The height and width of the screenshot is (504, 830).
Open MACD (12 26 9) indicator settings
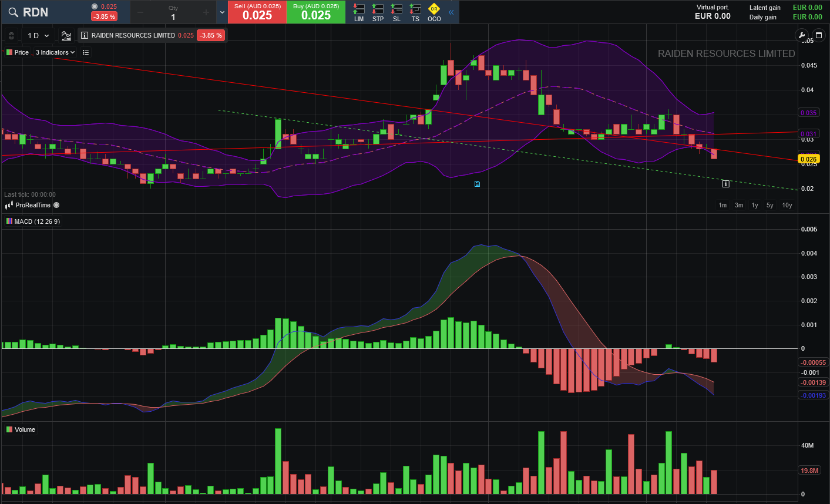click(37, 221)
